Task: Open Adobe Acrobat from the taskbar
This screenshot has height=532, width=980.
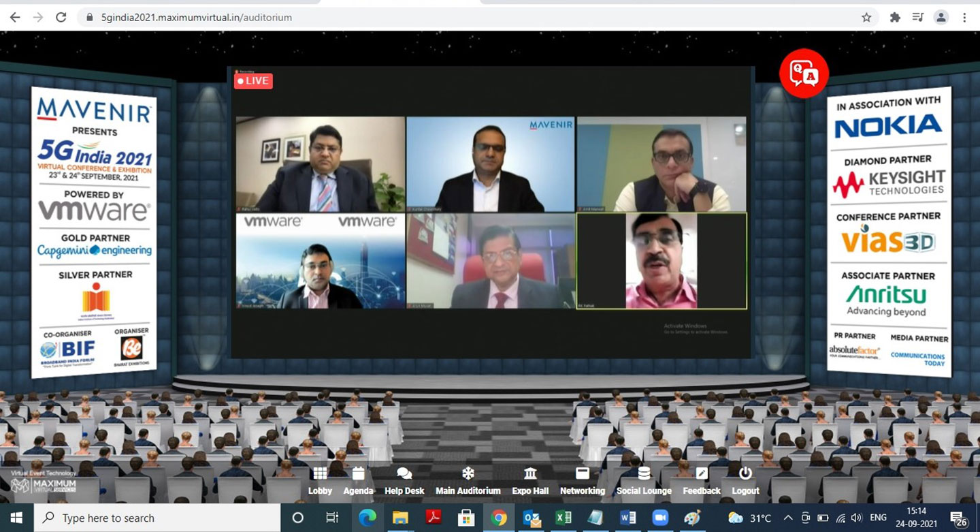Action: pos(433,518)
